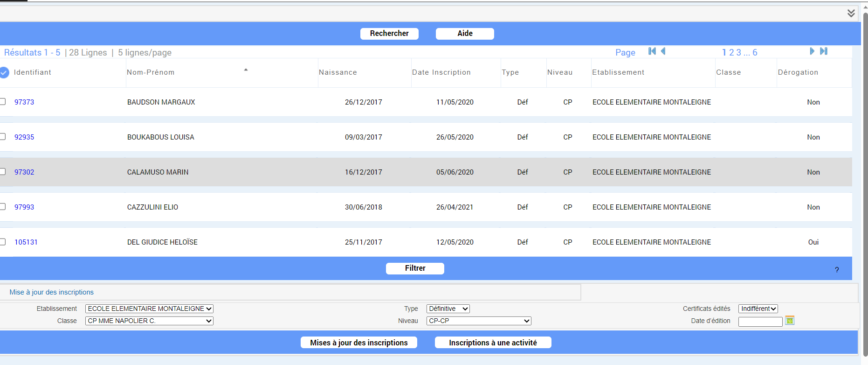Open student record 105131
Image resolution: width=868 pixels, height=365 pixels.
[26, 242]
